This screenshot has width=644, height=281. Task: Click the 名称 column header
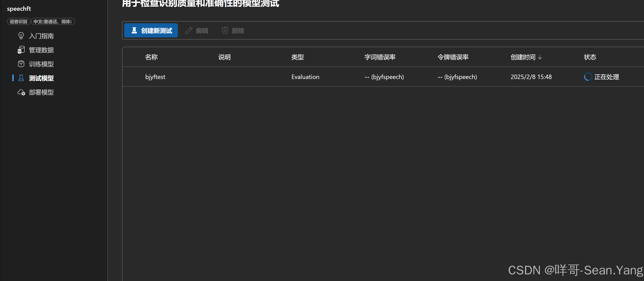(x=151, y=57)
